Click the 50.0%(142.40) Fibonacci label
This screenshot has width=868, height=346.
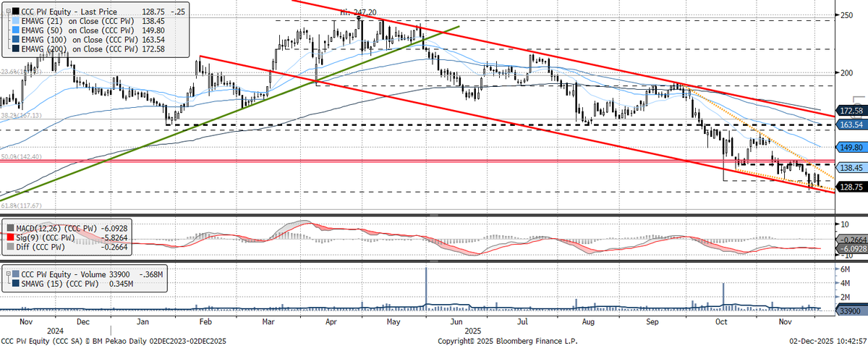tap(22, 156)
